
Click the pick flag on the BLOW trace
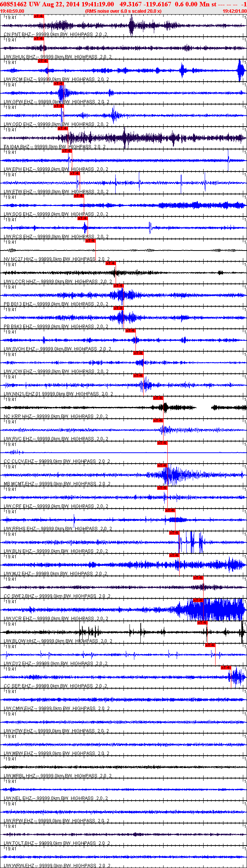point(202,623)
